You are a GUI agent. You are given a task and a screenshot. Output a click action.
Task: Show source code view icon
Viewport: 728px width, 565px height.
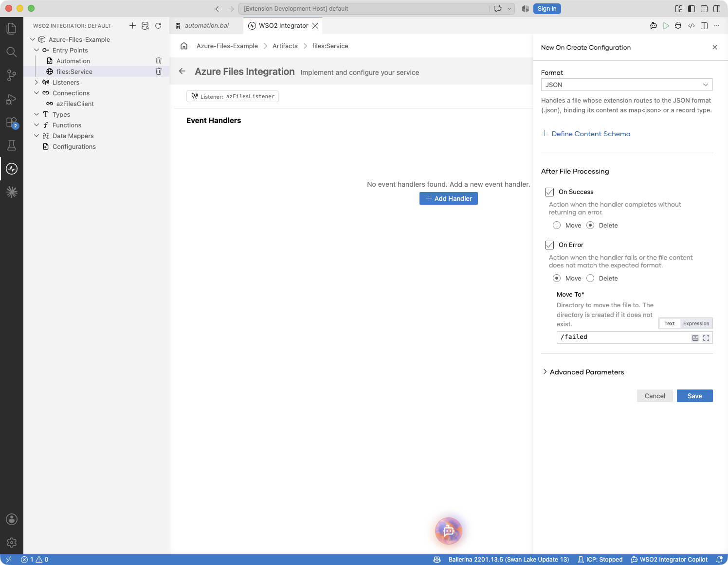[x=692, y=26]
